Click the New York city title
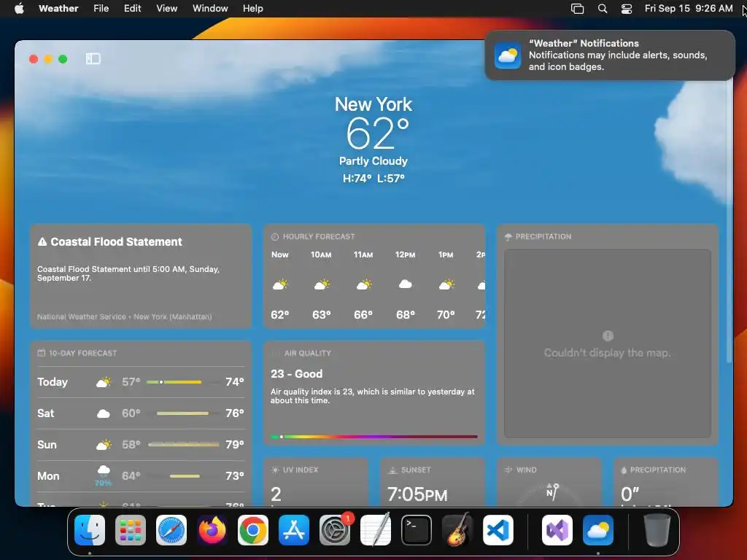 click(373, 104)
